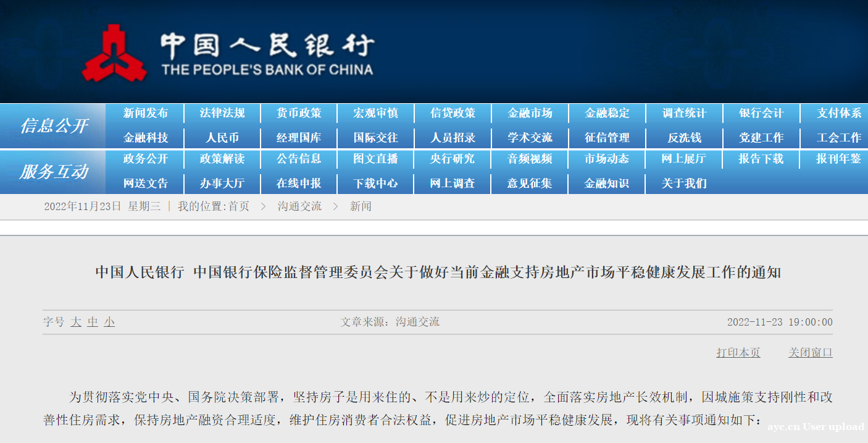Set font size to 小

pyautogui.click(x=109, y=322)
